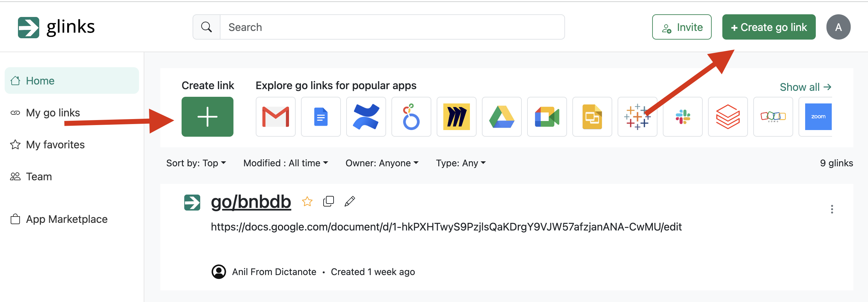The image size is (868, 302).
Task: Choose the Miro app tile
Action: click(456, 117)
